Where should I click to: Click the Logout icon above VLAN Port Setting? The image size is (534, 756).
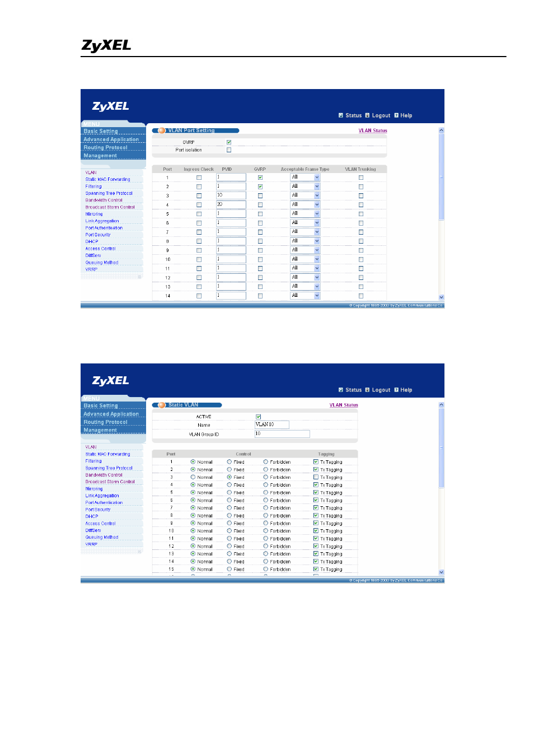(367, 115)
